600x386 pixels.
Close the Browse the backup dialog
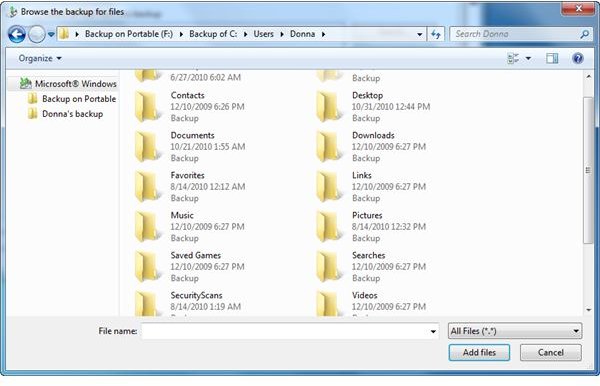pyautogui.click(x=579, y=8)
